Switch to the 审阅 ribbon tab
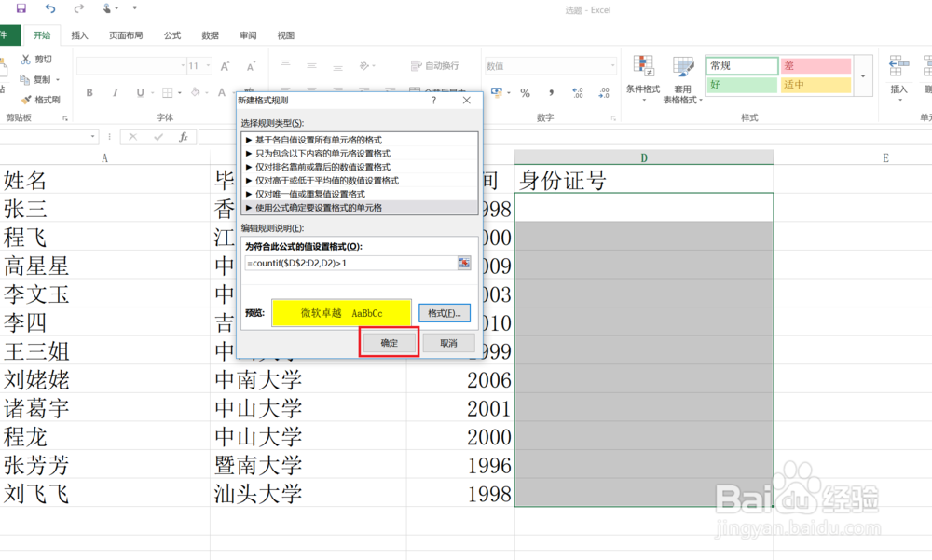Image resolution: width=932 pixels, height=560 pixels. tap(247, 35)
